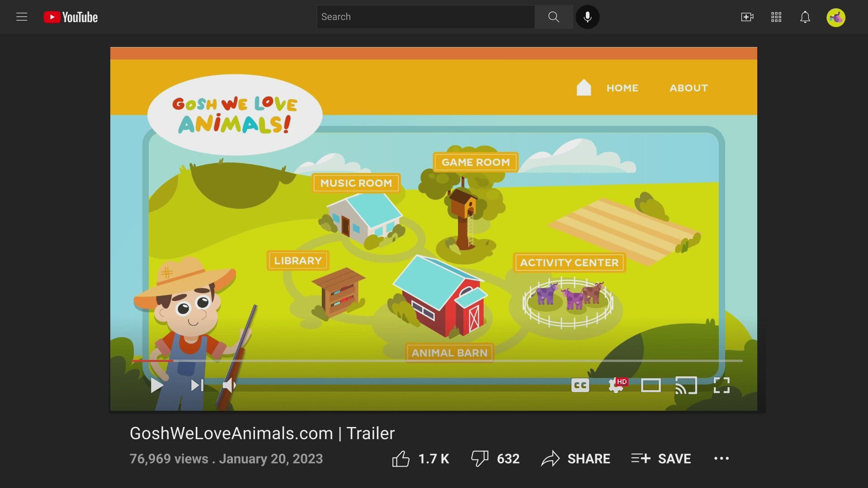The image size is (868, 488).
Task: Click the three-dot more actions menu
Action: pyautogui.click(x=721, y=458)
